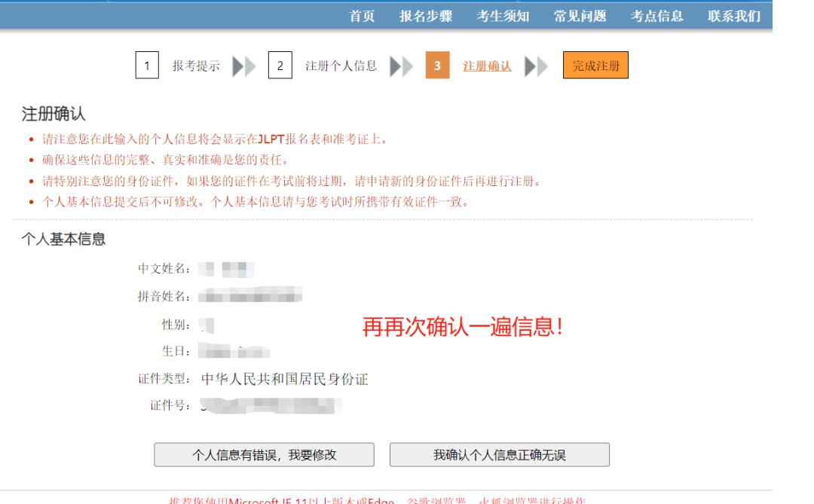Image resolution: width=814 pixels, height=504 pixels.
Task: Click 联系我们 in the navigation bar
Action: coord(734,16)
